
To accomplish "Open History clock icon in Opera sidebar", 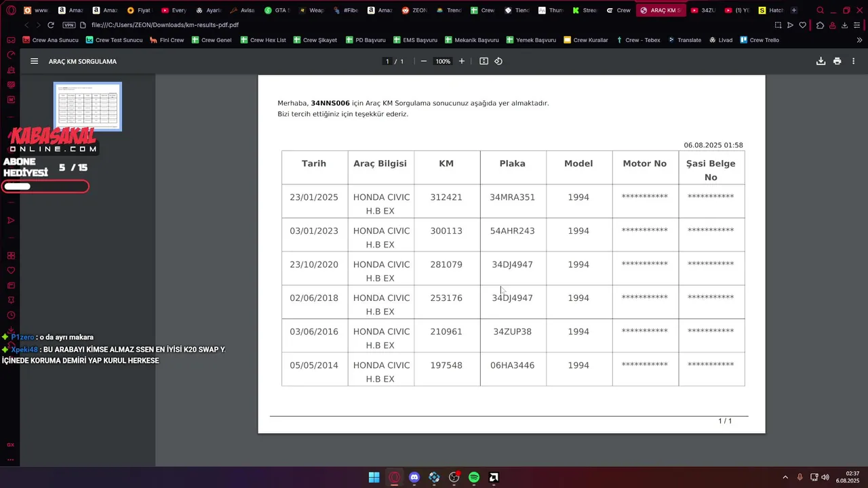I will tap(11, 315).
